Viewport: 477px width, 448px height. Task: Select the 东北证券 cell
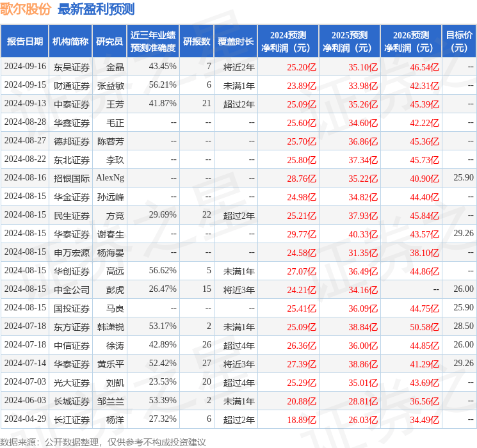coord(72,160)
